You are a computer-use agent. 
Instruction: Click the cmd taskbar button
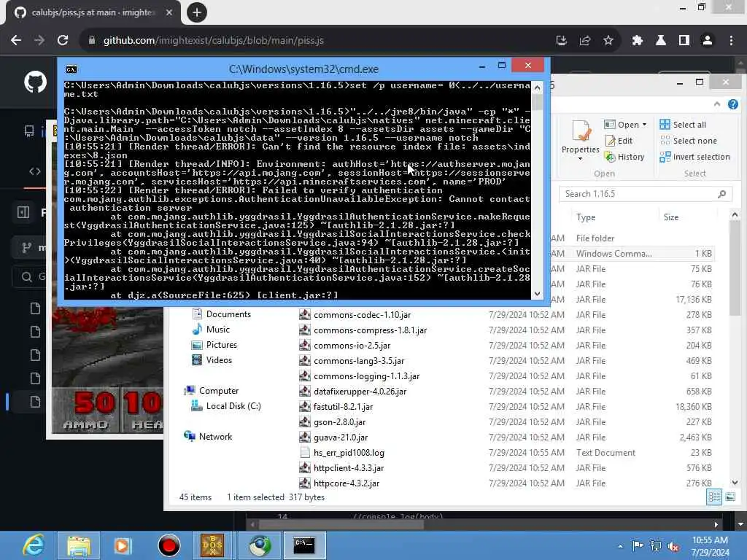click(x=304, y=545)
